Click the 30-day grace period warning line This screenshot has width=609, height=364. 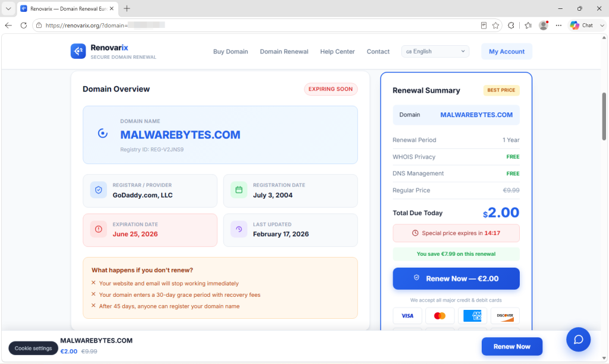[x=180, y=295]
